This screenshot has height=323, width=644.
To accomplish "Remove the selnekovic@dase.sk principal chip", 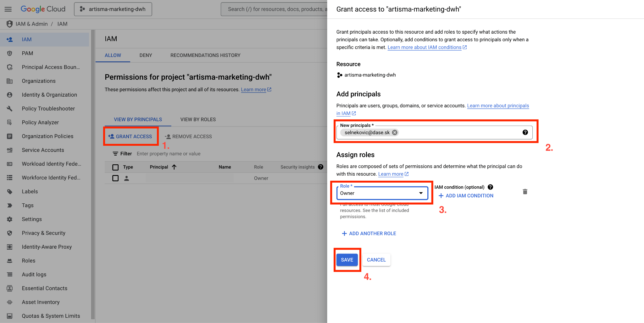I will [x=395, y=133].
